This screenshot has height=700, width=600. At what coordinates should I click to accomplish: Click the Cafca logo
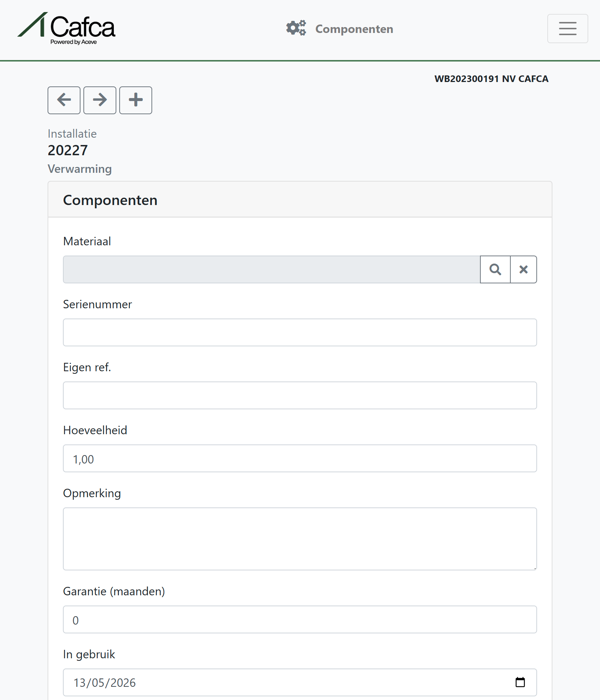66,29
